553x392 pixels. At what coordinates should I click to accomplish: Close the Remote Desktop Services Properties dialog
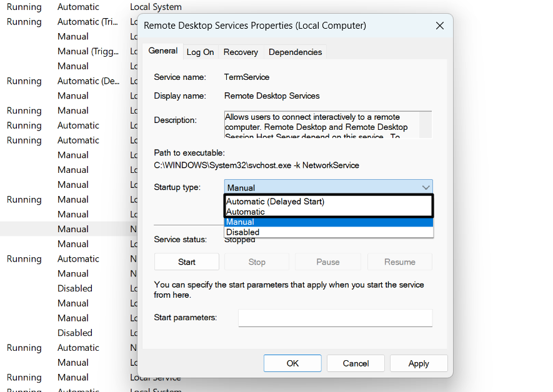pos(439,26)
